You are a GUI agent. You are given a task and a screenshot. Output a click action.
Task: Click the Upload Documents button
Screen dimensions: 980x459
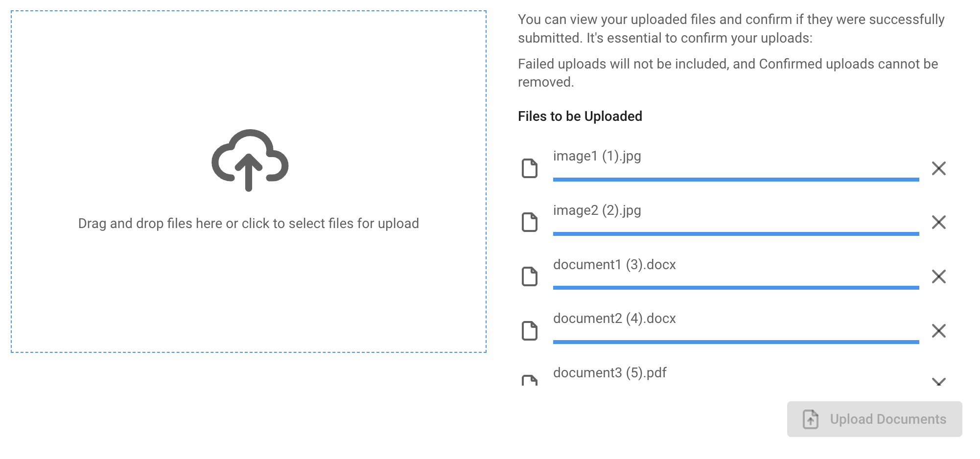pyautogui.click(x=874, y=419)
